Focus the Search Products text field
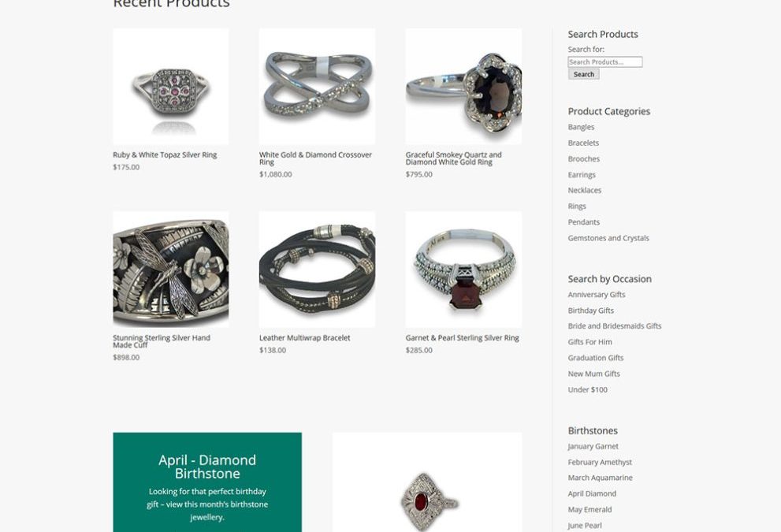 (605, 61)
